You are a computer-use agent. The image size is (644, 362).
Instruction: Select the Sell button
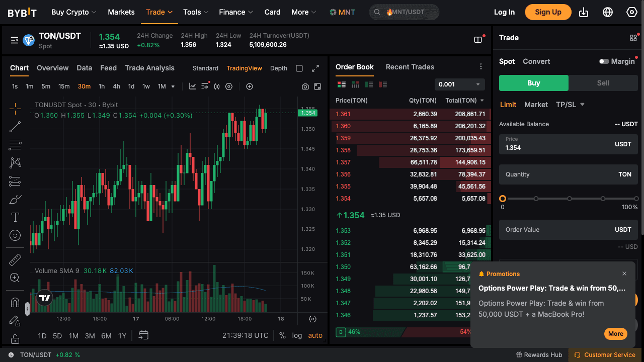point(603,83)
